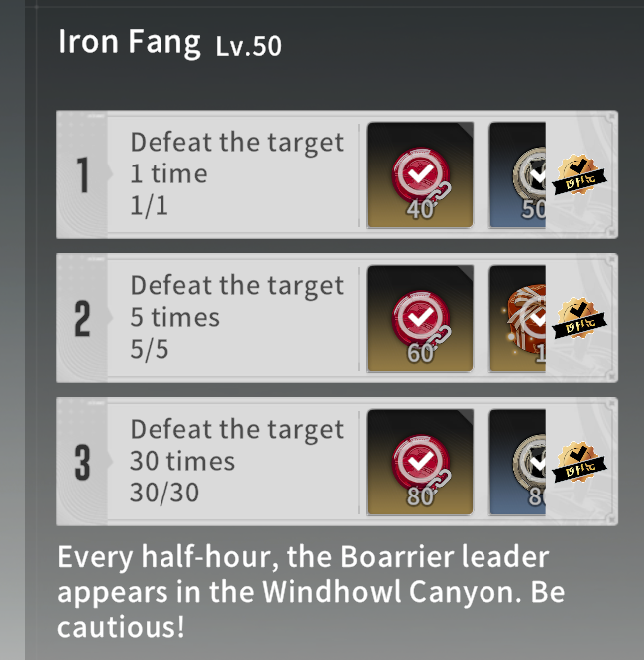Viewport: 644px width, 660px height.
Task: Click the red token reward in quest 3
Action: (420, 463)
